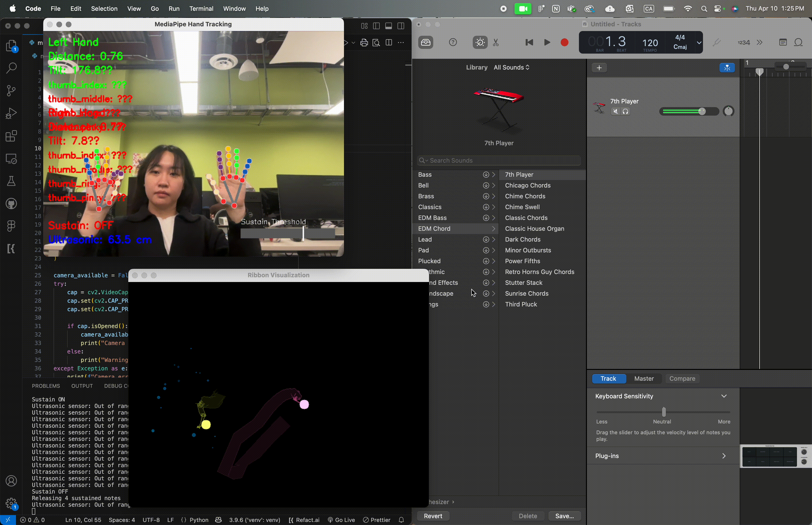Click the Revert button
The image size is (812, 525).
coord(433,516)
